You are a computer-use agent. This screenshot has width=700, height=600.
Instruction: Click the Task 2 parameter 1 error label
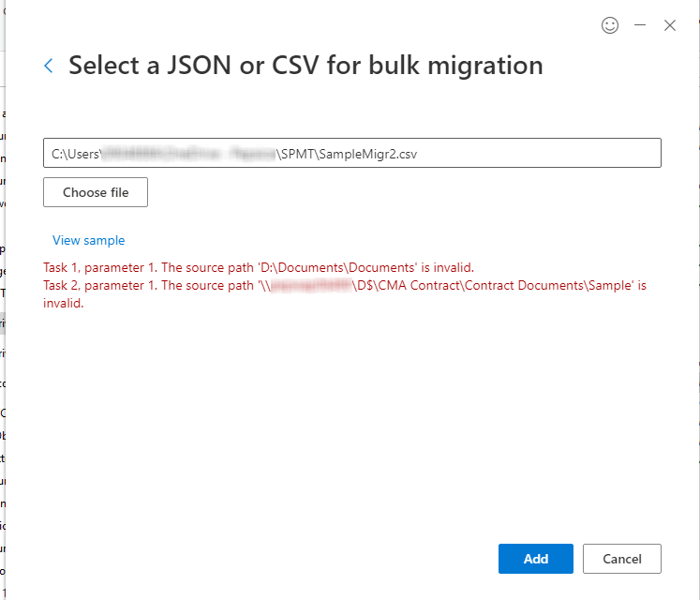97,285
